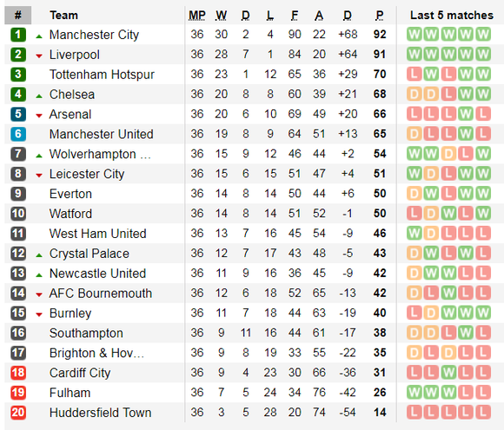Sort table by MP column header
Screen dimensions: 504x430
(x=197, y=16)
